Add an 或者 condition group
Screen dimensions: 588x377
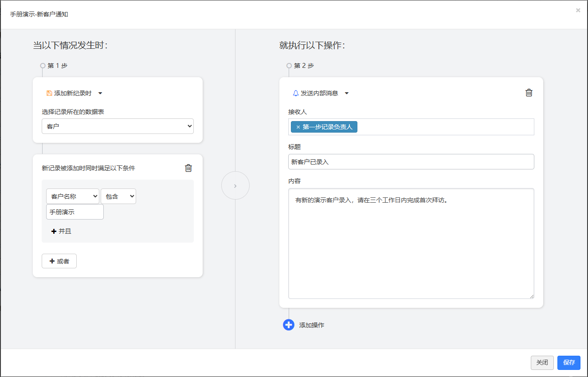point(59,261)
